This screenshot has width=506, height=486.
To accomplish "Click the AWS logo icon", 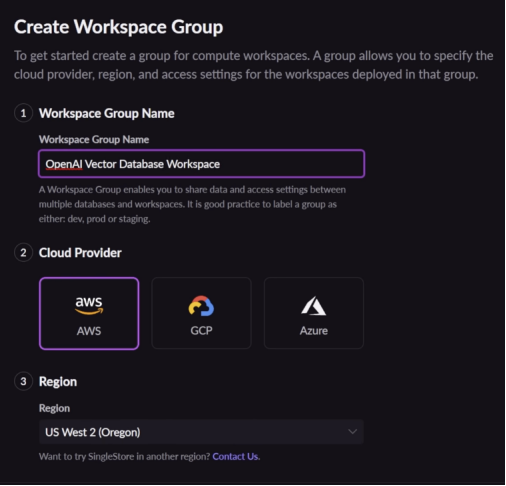I will click(89, 305).
